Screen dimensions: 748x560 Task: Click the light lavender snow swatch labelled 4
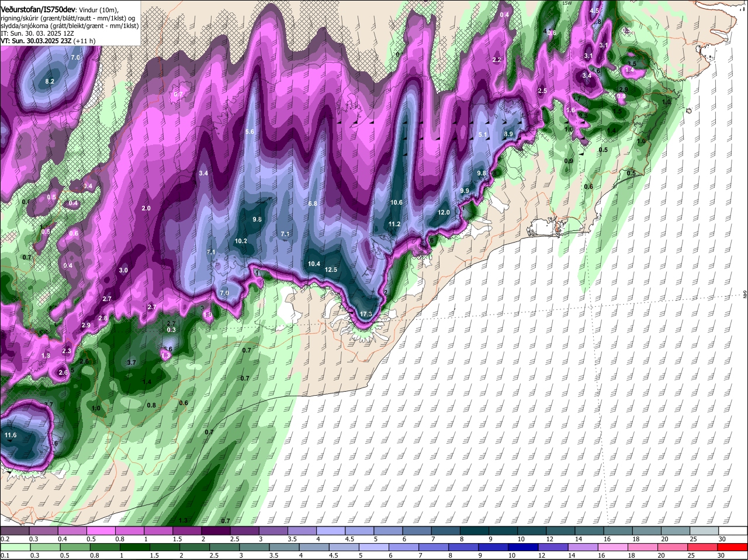331,531
